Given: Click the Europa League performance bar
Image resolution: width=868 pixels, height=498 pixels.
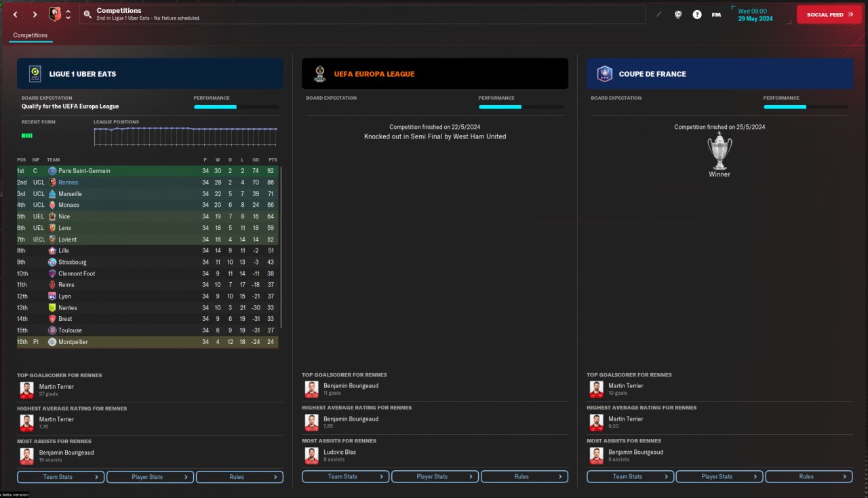Looking at the screenshot, I should click(521, 107).
